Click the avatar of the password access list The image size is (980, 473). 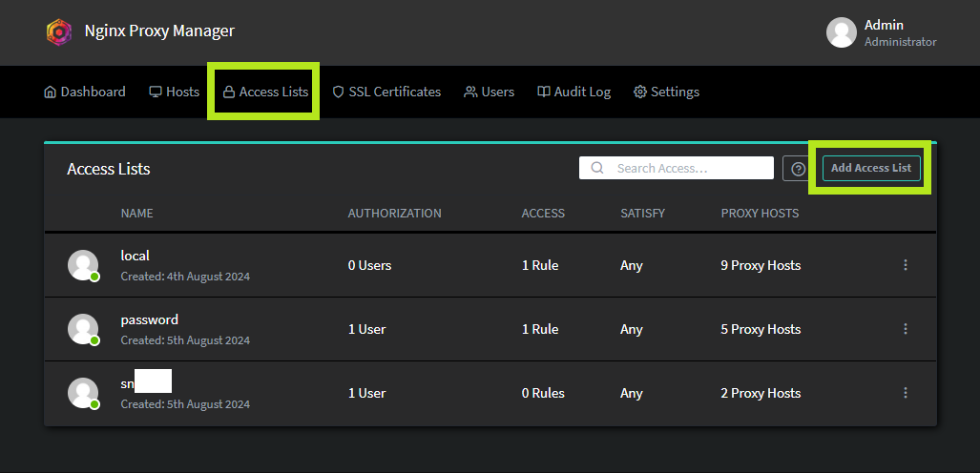(83, 329)
